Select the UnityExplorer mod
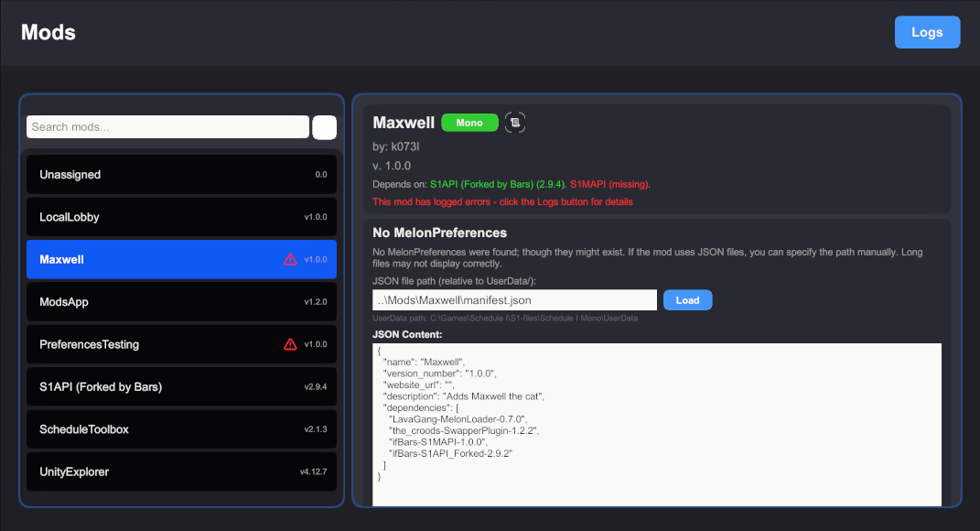 point(180,471)
